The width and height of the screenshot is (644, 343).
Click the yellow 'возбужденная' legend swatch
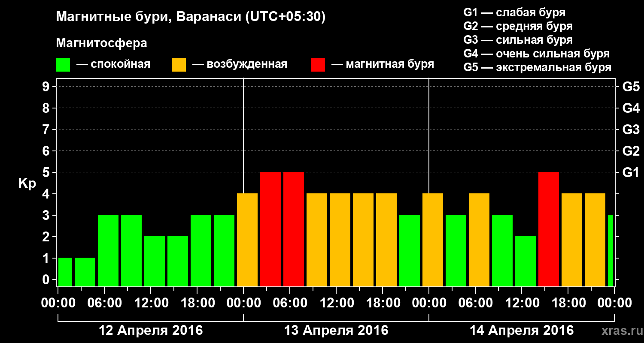179,64
